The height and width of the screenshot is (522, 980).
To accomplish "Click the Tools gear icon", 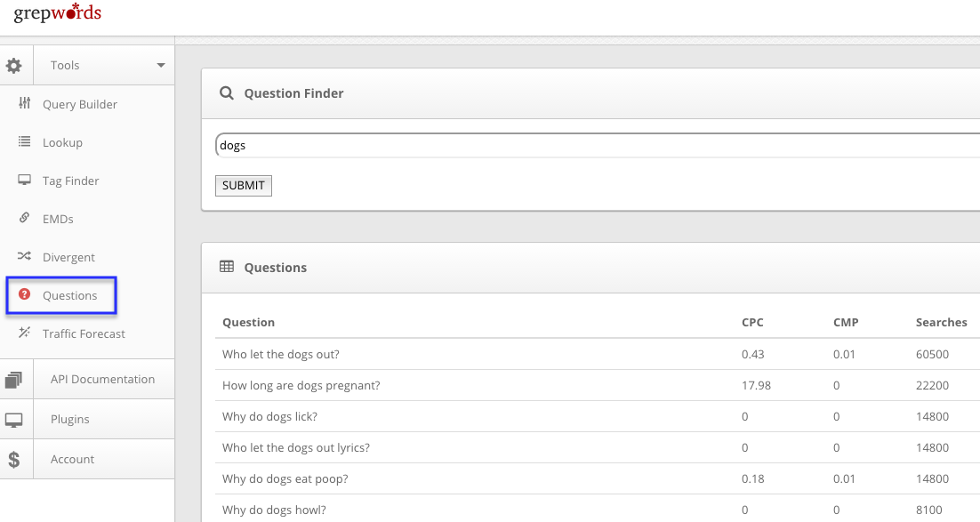I will coord(14,65).
